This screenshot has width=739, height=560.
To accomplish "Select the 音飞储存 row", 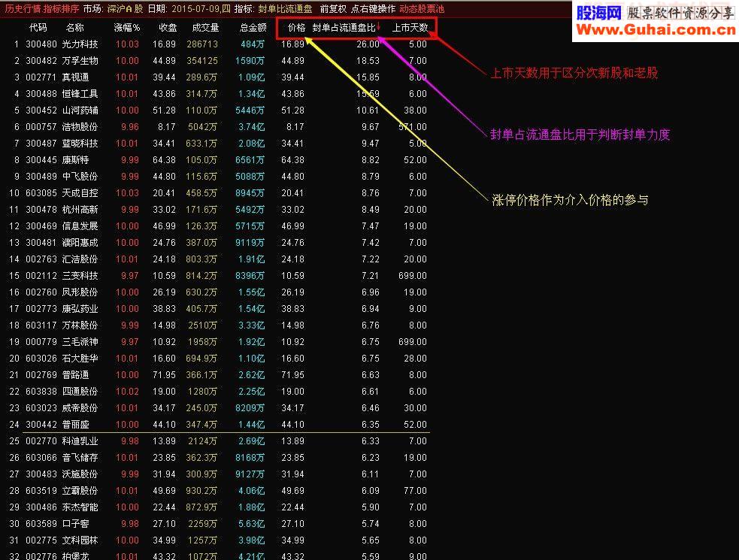I will click(220, 458).
